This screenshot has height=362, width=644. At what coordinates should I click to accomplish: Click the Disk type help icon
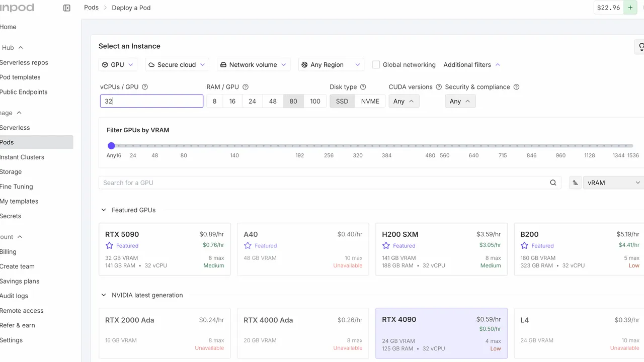(x=363, y=87)
